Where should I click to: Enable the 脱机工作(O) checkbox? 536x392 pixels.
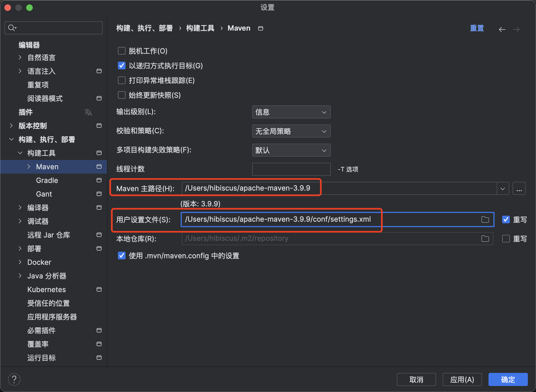tap(121, 51)
